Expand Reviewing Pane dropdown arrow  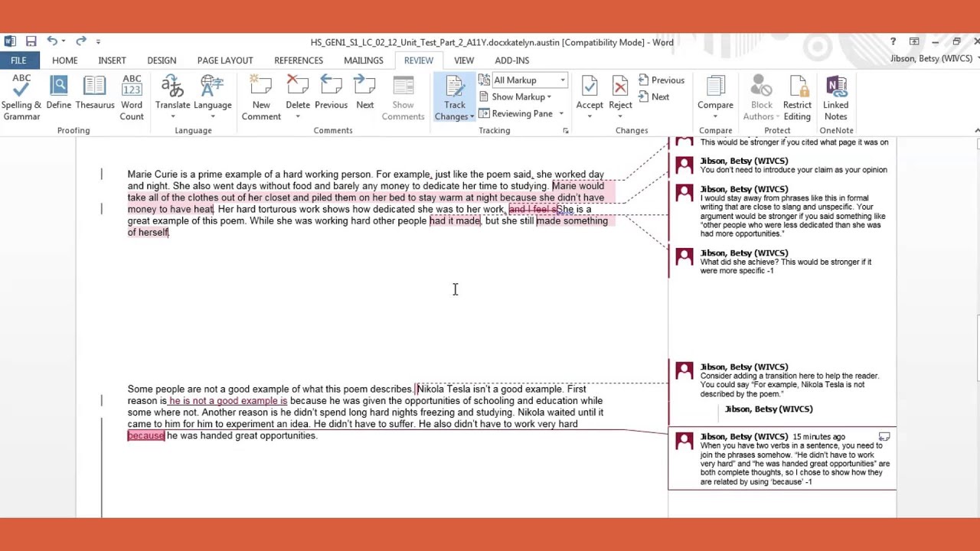pyautogui.click(x=560, y=114)
